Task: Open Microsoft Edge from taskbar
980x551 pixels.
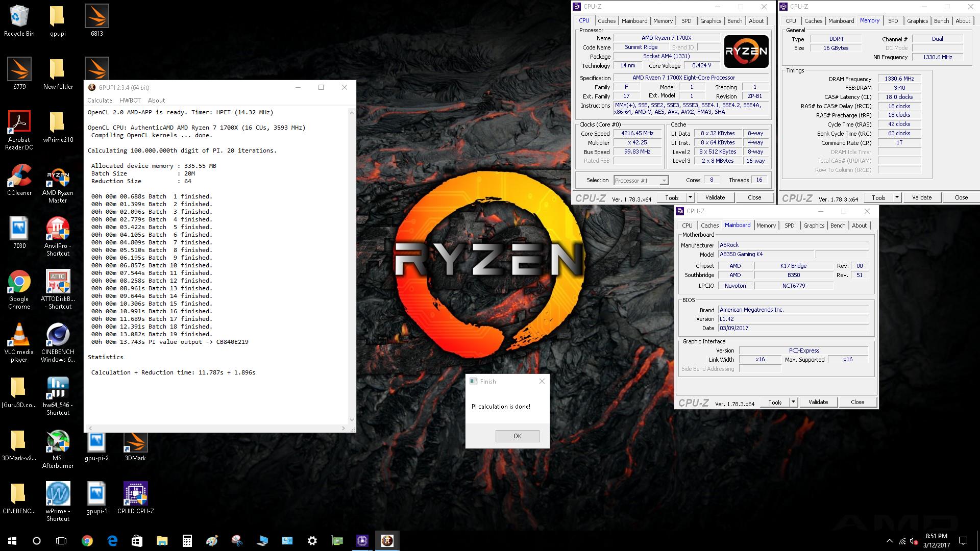Action: coord(112,541)
